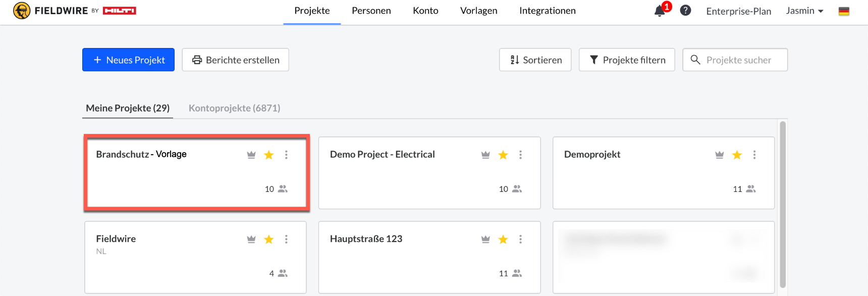Switch to Projekte tab
868x296 pixels.
click(x=312, y=11)
